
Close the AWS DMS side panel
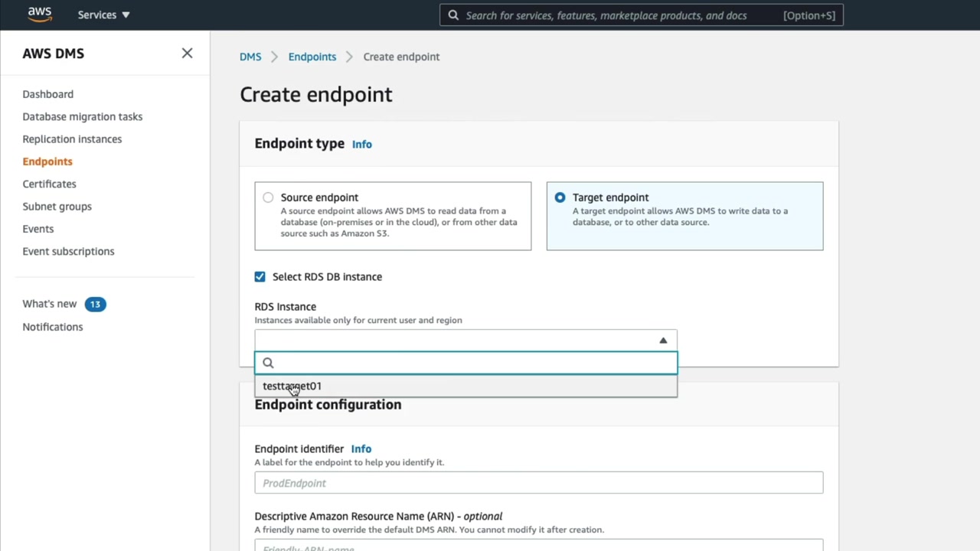pos(187,54)
